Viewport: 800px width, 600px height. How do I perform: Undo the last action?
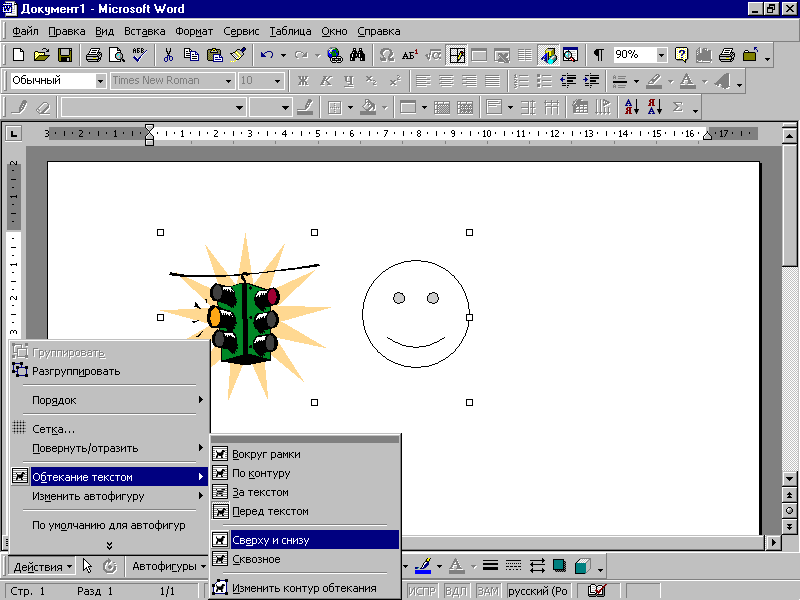tap(267, 55)
